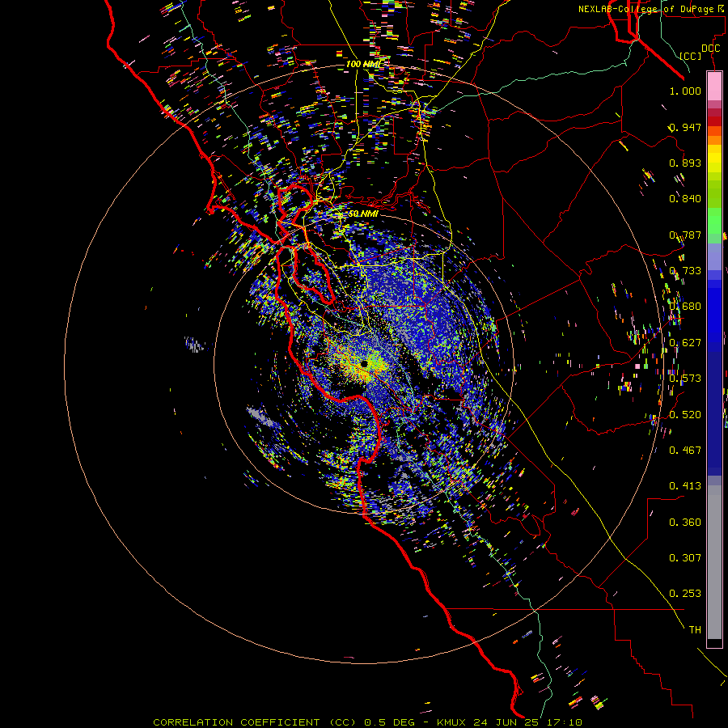
Task: Pick the dark navy color bar segment
Action: (714, 413)
